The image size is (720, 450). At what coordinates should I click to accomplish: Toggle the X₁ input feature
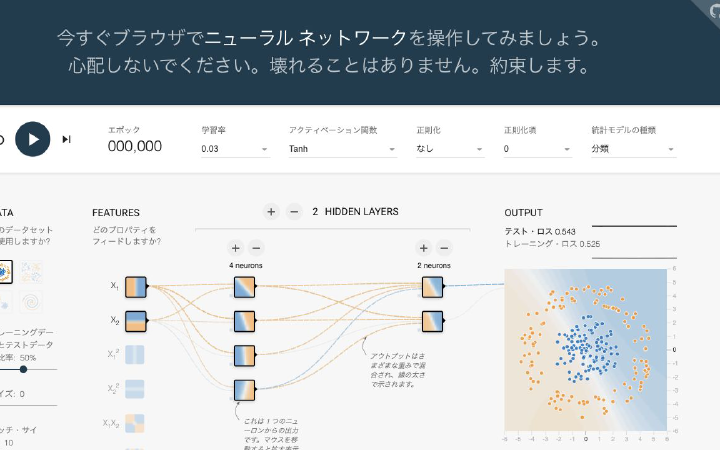point(136,287)
